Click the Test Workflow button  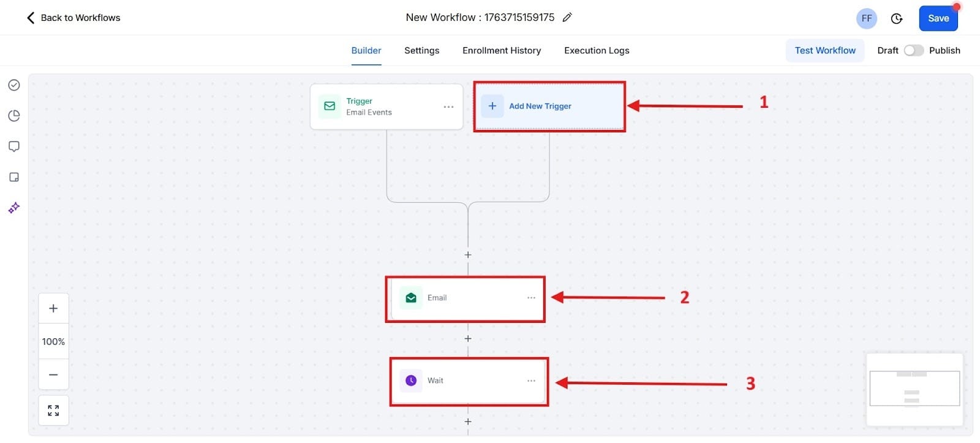pos(824,50)
